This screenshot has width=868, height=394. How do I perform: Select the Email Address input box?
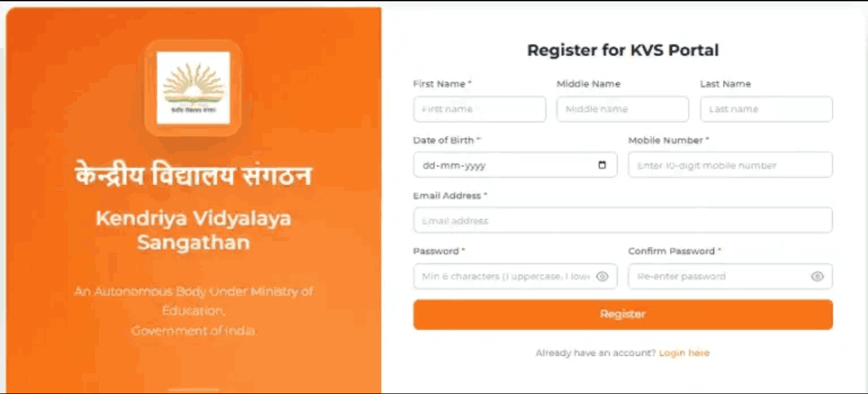point(622,221)
